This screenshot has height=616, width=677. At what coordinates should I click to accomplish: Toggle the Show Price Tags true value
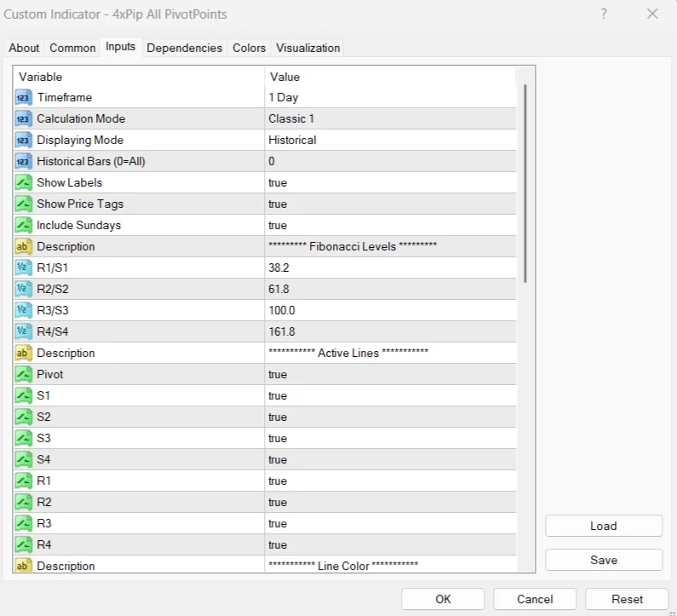(390, 204)
